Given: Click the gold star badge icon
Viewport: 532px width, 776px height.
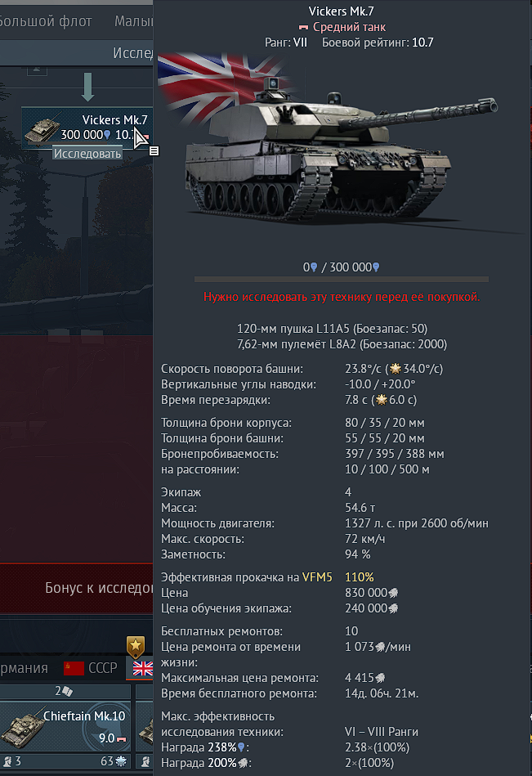Looking at the screenshot, I should click(136, 647).
